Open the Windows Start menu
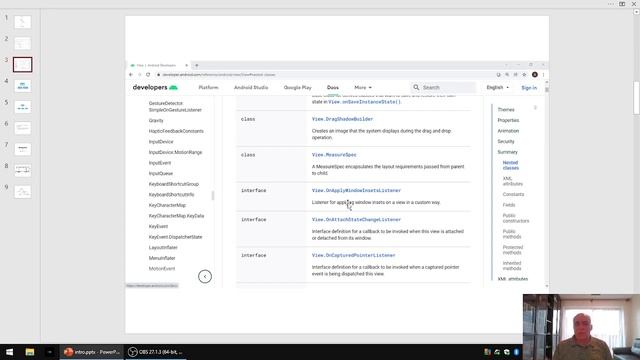The image size is (640, 360). click(x=9, y=352)
